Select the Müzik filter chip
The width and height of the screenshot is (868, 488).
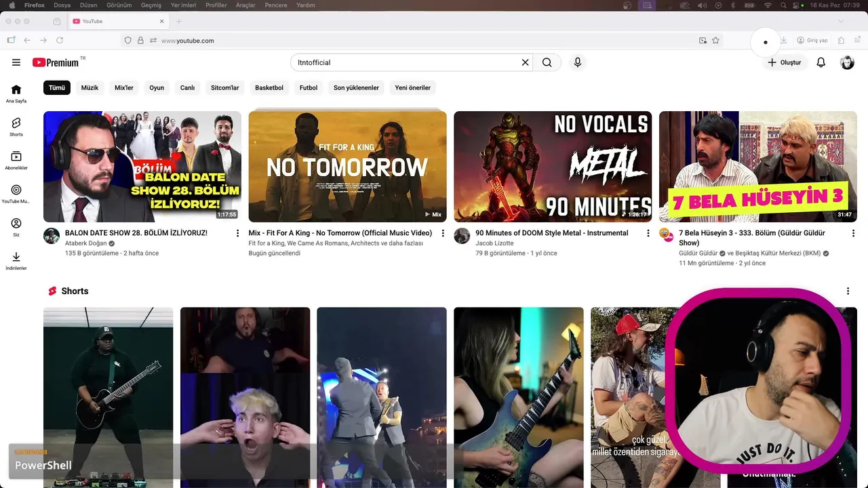90,87
